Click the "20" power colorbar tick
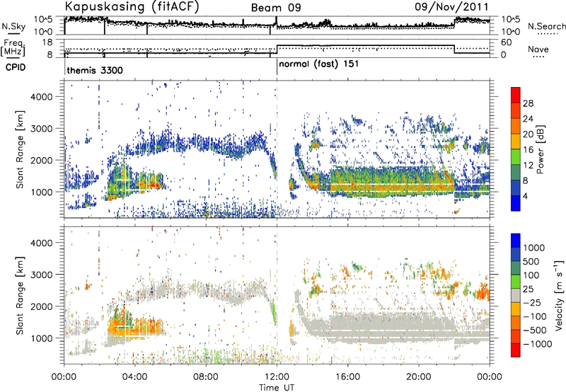This screenshot has height=392, width=566. coord(528,134)
